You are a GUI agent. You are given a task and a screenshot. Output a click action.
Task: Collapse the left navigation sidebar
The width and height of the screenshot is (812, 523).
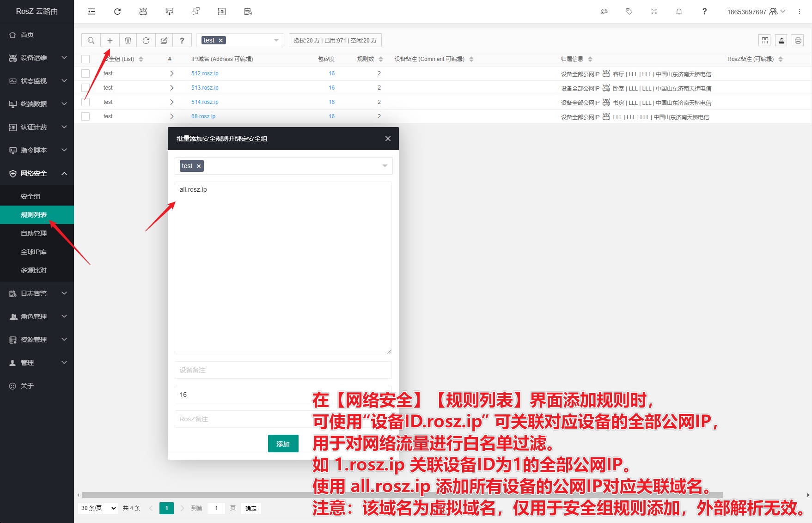pos(91,11)
